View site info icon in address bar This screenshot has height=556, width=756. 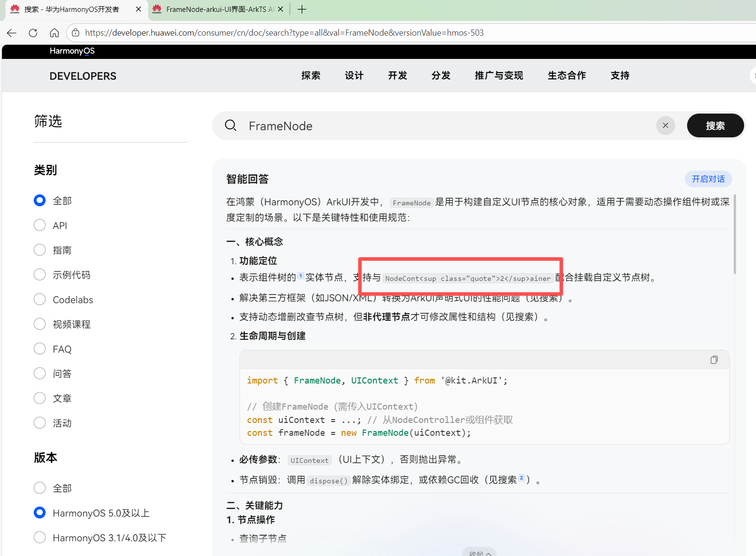[x=75, y=33]
